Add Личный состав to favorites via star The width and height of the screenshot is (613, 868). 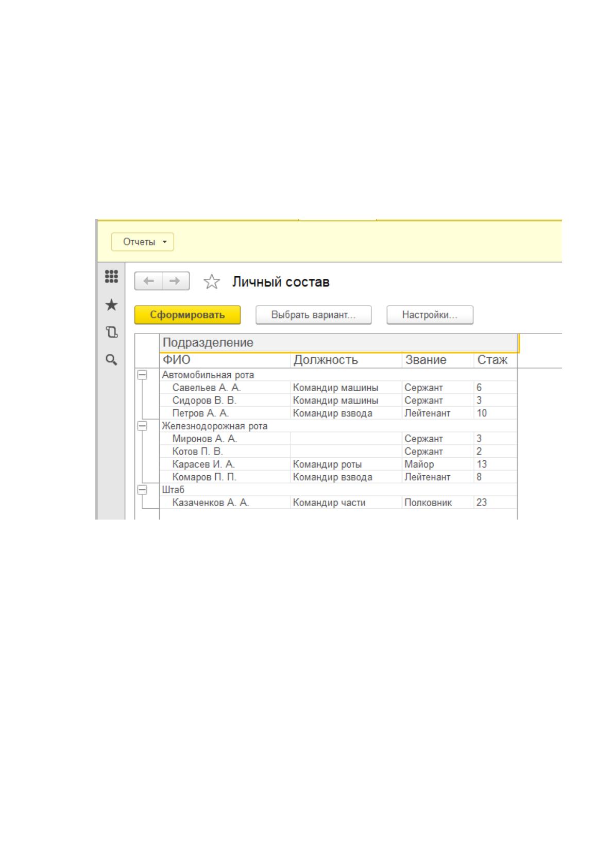click(x=212, y=282)
